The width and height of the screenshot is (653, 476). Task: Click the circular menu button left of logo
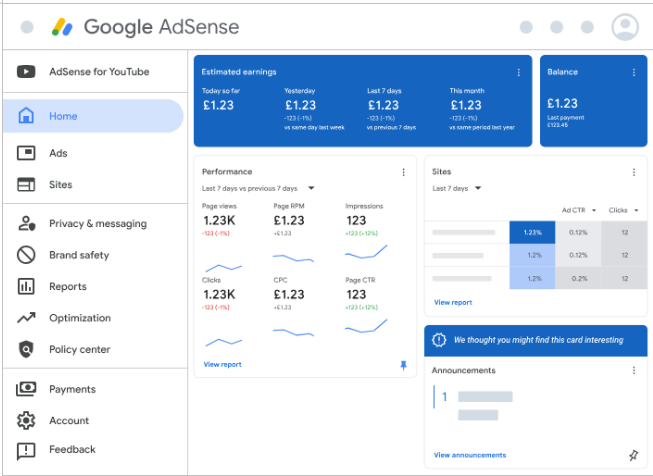27,27
